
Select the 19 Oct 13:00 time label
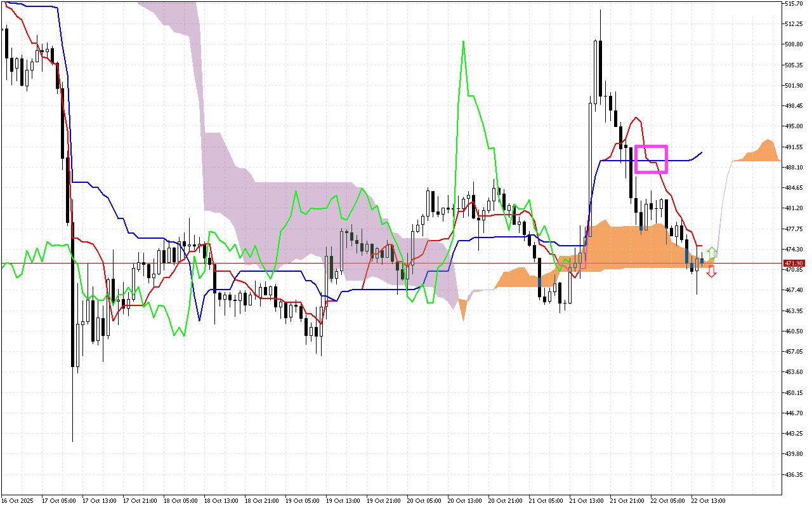point(343,500)
